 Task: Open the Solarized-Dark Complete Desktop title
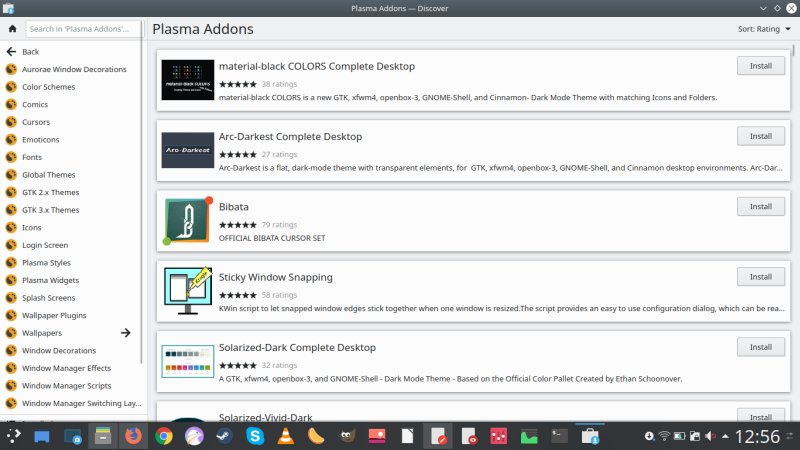[297, 347]
